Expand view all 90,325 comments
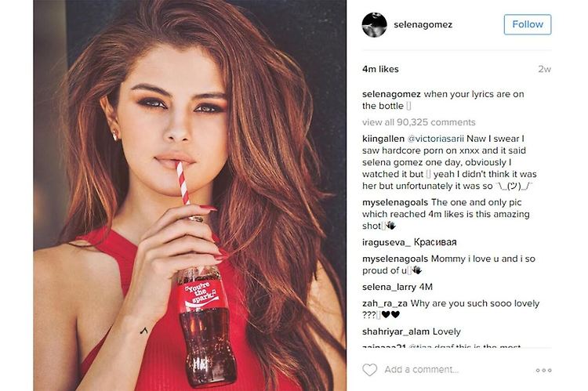 click(x=419, y=122)
